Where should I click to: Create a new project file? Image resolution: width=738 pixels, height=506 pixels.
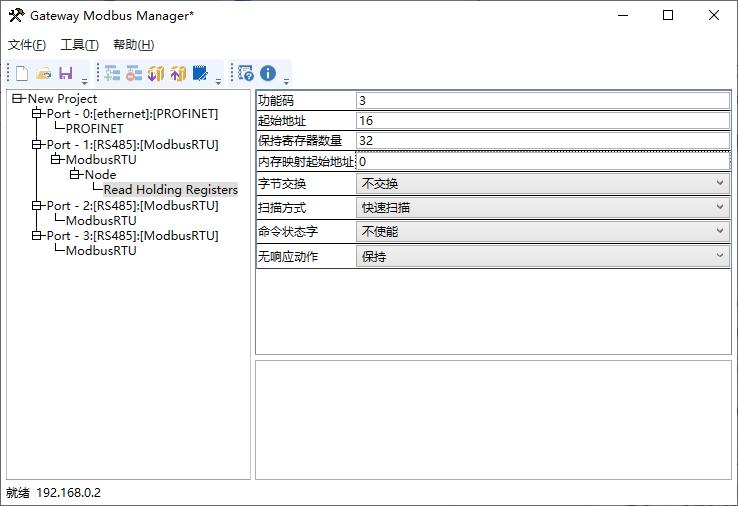pos(22,73)
